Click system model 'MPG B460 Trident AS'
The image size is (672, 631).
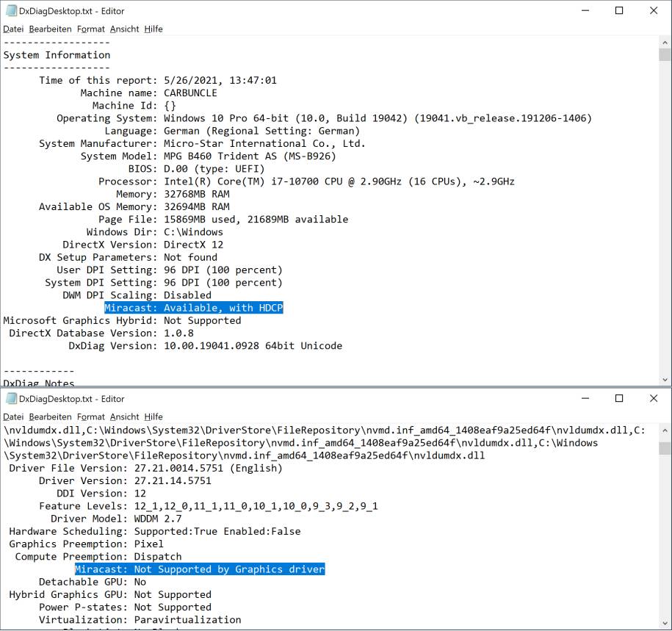220,156
